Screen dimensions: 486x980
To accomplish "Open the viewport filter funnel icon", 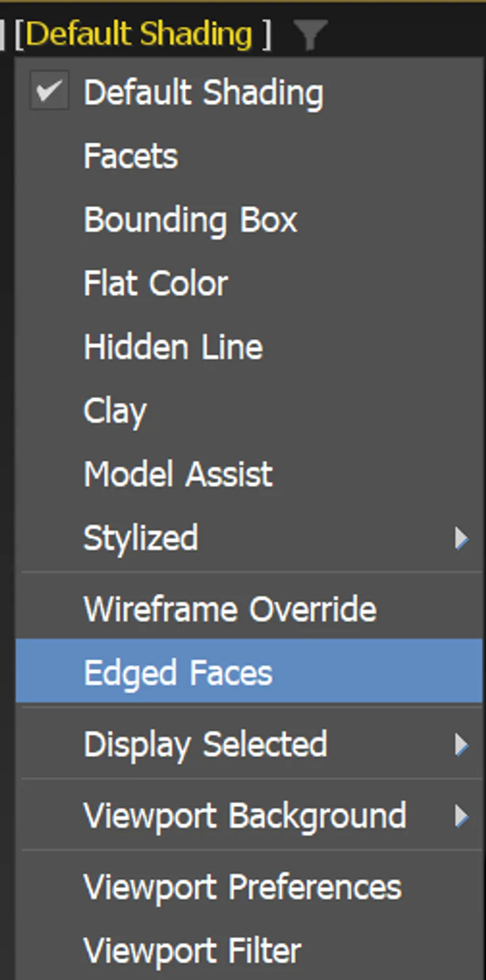I will pyautogui.click(x=312, y=35).
